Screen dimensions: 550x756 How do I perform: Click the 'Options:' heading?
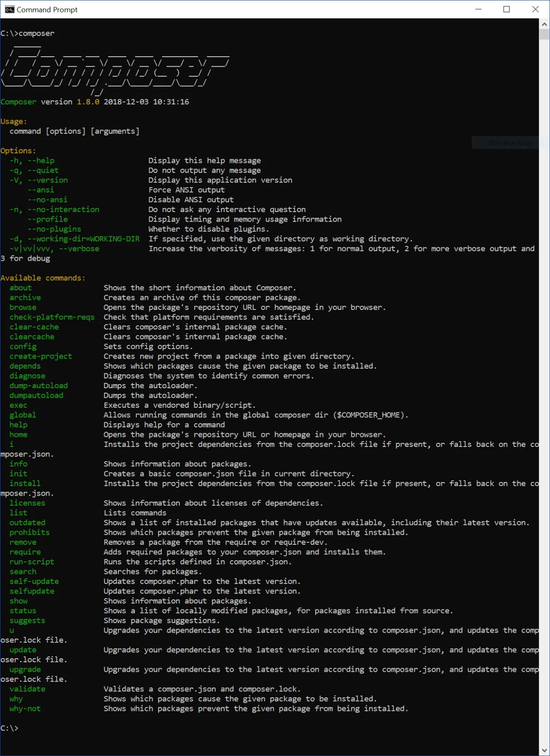pos(18,151)
